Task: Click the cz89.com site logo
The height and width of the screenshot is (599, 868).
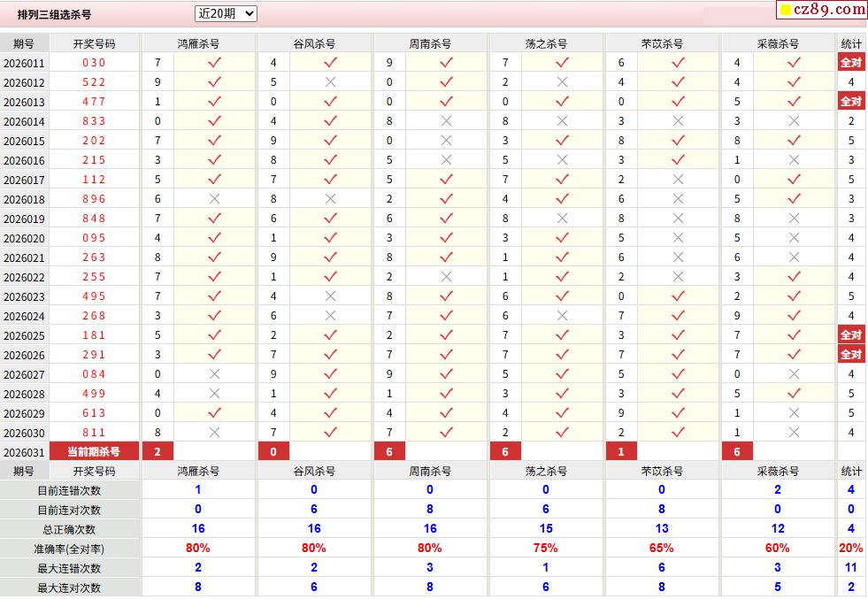Action: (x=822, y=10)
